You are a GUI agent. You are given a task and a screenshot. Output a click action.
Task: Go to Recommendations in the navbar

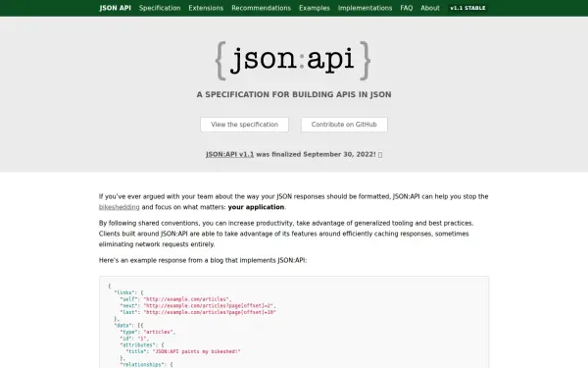coord(261,8)
